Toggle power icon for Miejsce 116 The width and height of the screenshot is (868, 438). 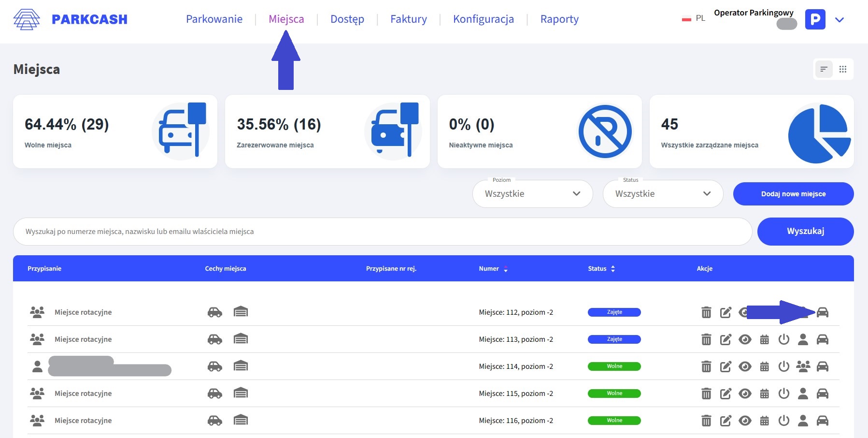pos(783,421)
